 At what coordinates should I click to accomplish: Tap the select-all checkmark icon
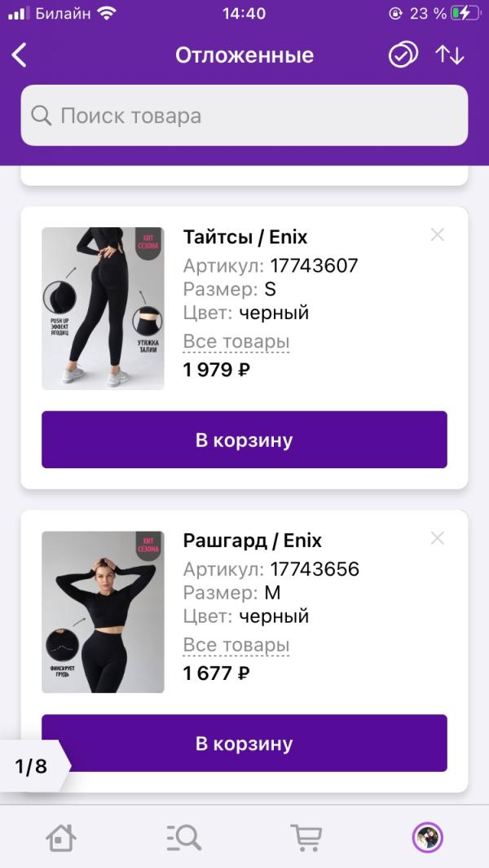point(402,55)
